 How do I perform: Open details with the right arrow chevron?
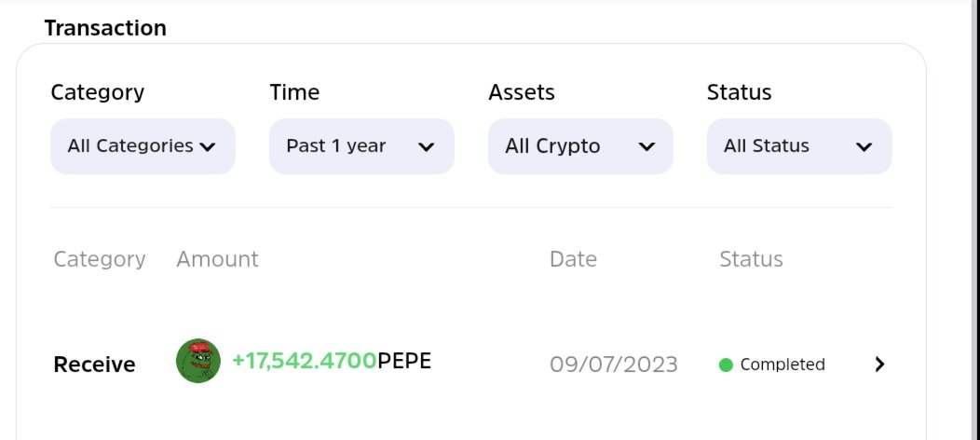pyautogui.click(x=879, y=364)
